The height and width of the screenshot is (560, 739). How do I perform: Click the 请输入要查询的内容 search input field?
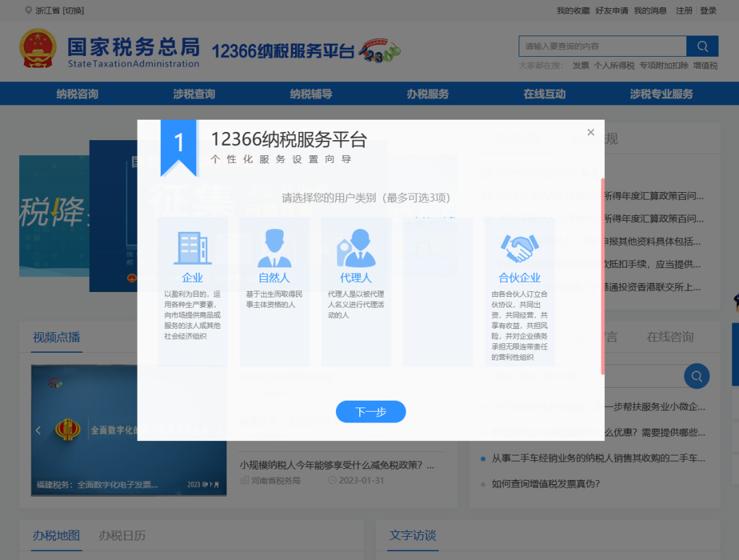click(602, 46)
